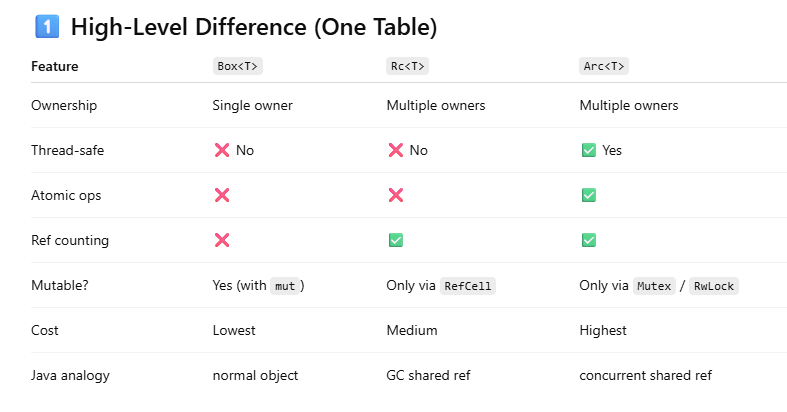This screenshot has width=787, height=412.
Task: Click the red X in Rc Thread-safe cell
Action: pos(395,150)
